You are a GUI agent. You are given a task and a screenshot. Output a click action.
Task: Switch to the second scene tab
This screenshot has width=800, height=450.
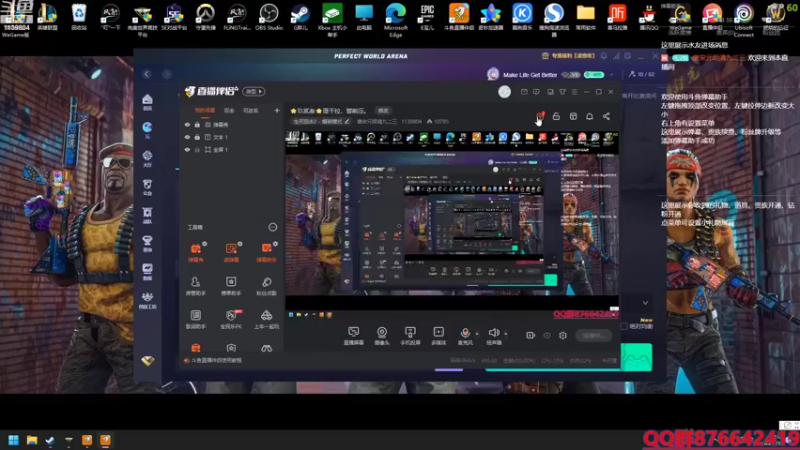click(229, 110)
